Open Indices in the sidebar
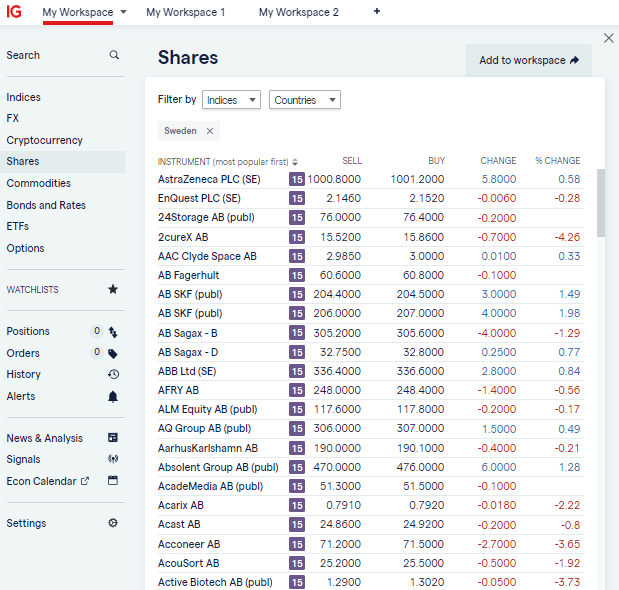Screen dimensions: 619x590 click(23, 97)
